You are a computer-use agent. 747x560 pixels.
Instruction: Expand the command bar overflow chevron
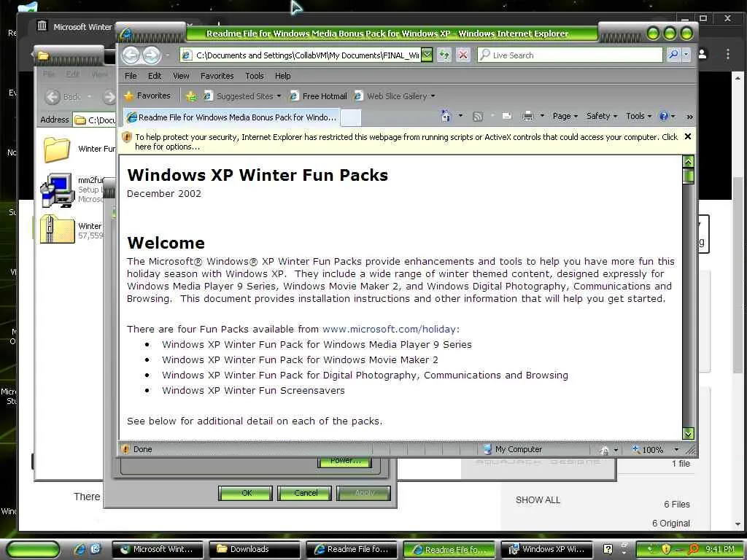pyautogui.click(x=689, y=117)
